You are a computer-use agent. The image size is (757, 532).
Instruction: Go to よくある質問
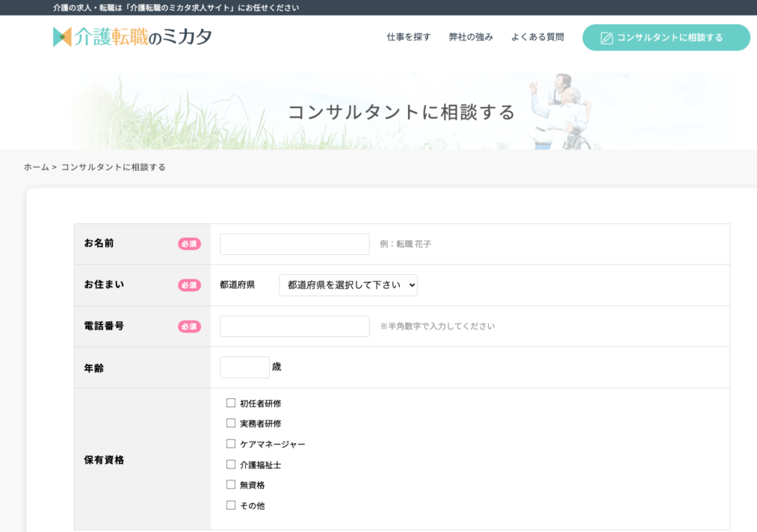(537, 37)
